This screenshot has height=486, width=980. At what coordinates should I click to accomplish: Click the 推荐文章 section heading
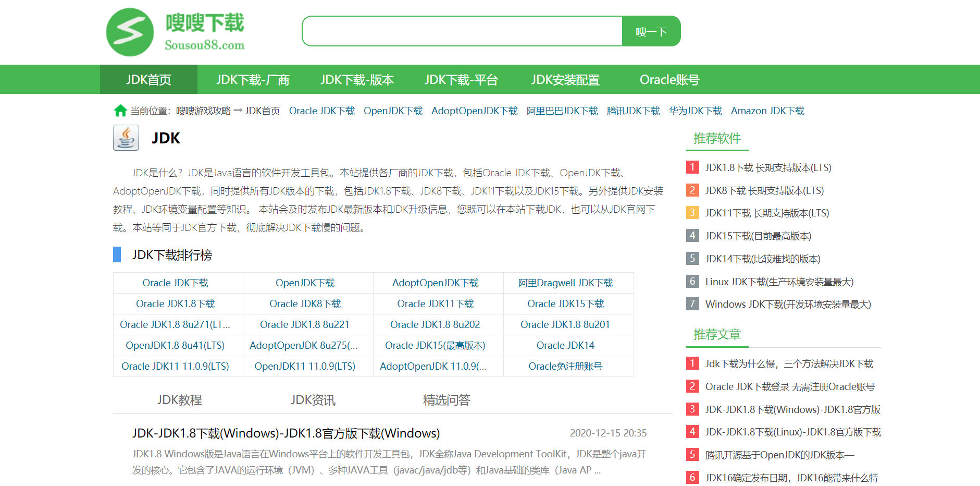coord(717,334)
